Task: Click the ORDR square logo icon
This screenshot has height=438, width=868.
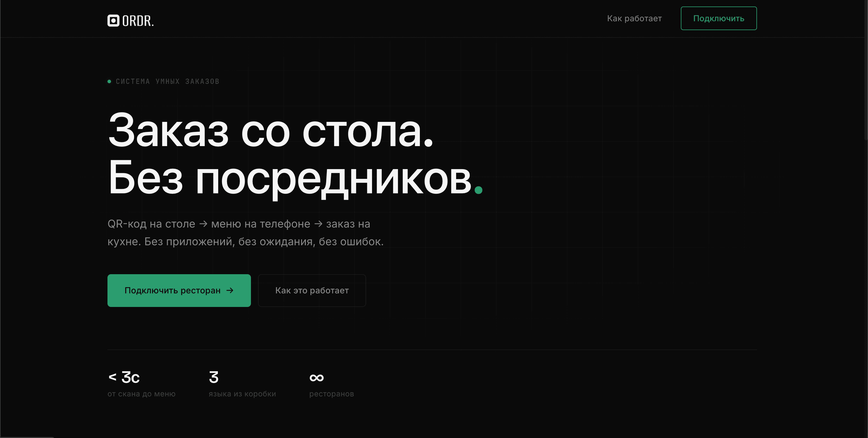Action: point(113,21)
